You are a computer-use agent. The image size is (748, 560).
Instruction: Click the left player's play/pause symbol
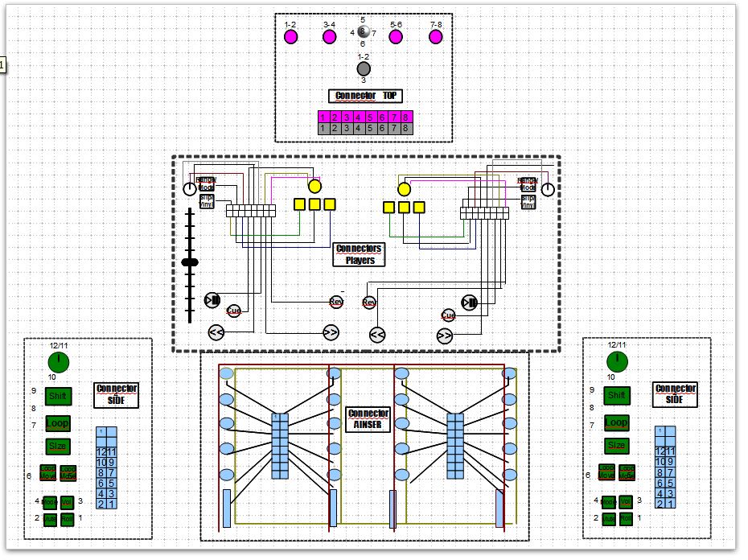(212, 300)
